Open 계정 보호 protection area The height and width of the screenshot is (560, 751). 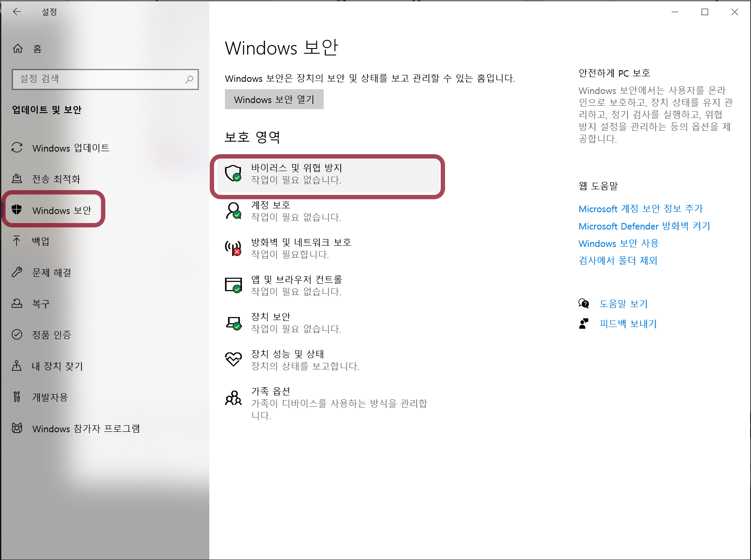pyautogui.click(x=328, y=211)
